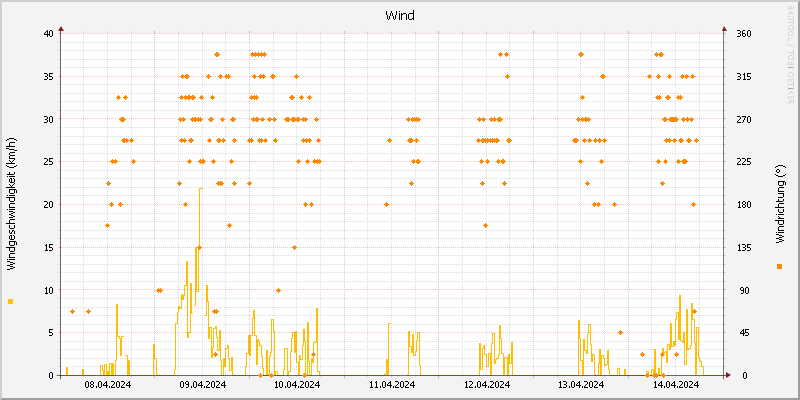Screen dimensions: 800x400
Task: Click the yellow wind speed legend square
Action: click(x=11, y=302)
